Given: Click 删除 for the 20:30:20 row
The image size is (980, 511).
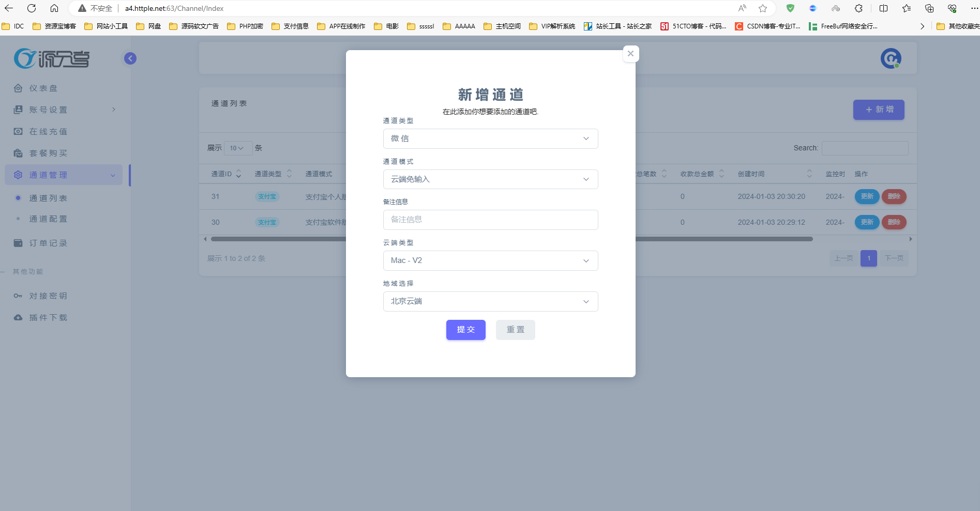Looking at the screenshot, I should coord(894,196).
